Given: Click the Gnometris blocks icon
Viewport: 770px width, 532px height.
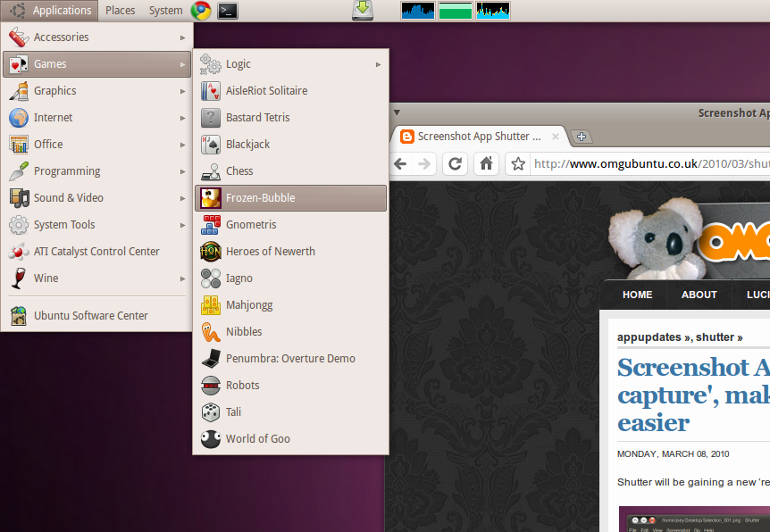Looking at the screenshot, I should pos(211,225).
